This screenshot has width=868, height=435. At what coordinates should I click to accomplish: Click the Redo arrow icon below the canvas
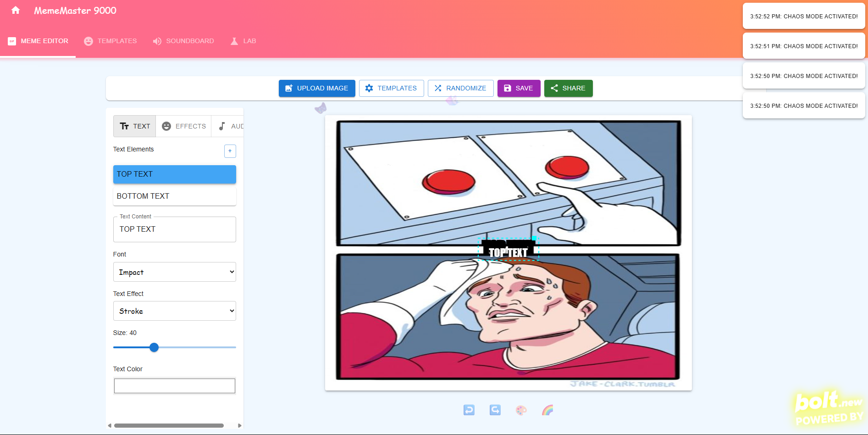(x=495, y=410)
